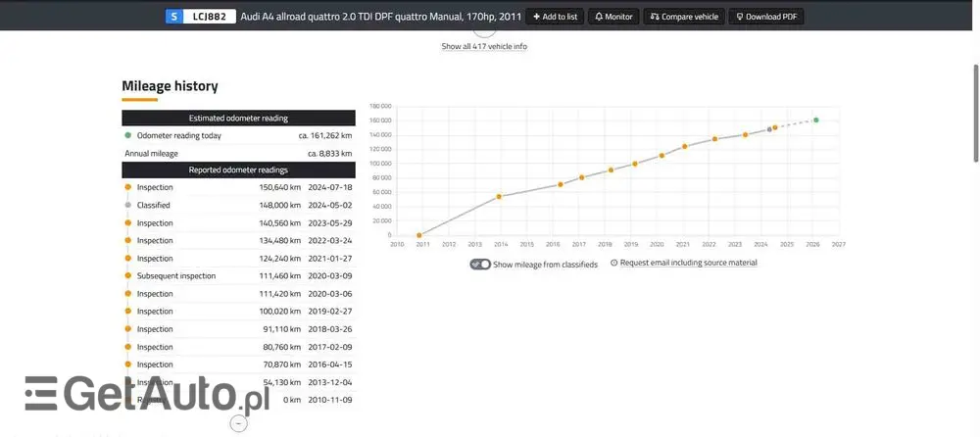Open the Show all 417 vehicle info link
The image size is (980, 437).
click(x=484, y=46)
